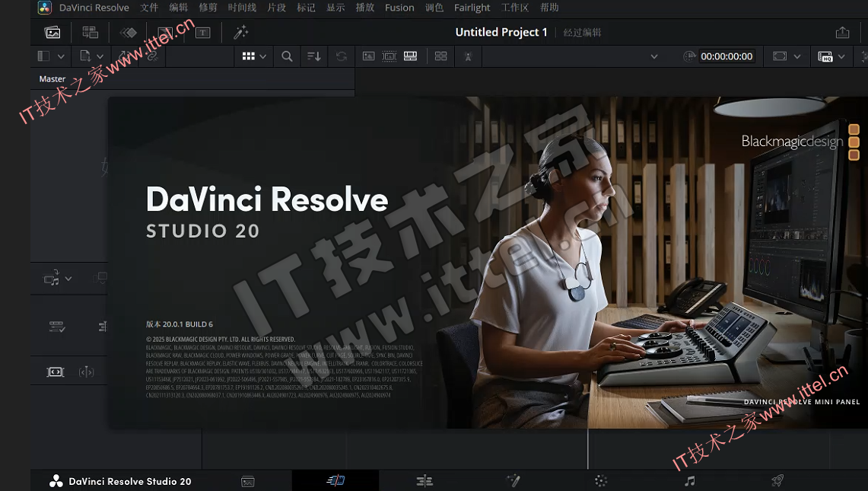
Task: Open the Fairlight menu
Action: coord(472,8)
